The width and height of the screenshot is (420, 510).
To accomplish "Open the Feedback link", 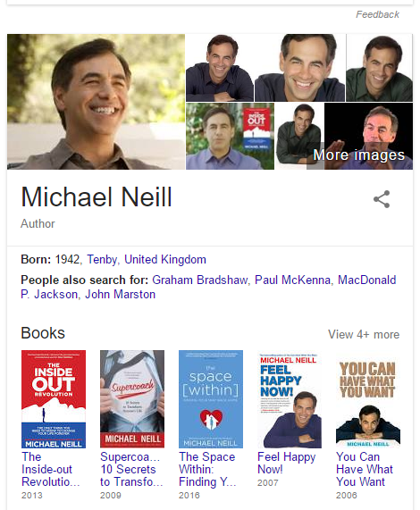I will coord(377,14).
